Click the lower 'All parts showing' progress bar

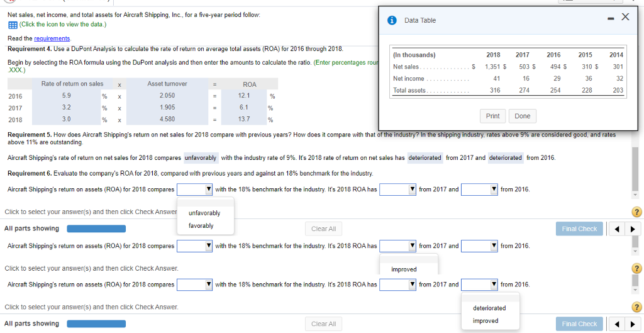pyautogui.click(x=96, y=324)
